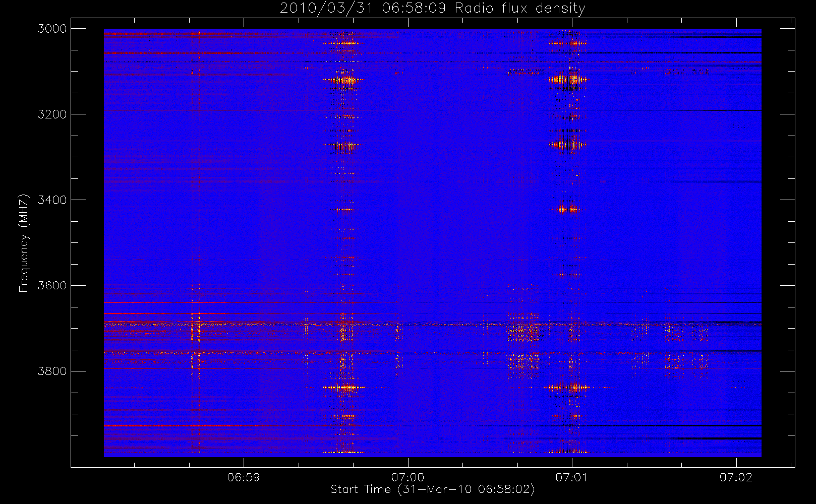Click the 3600 frequency tick label

[52, 286]
